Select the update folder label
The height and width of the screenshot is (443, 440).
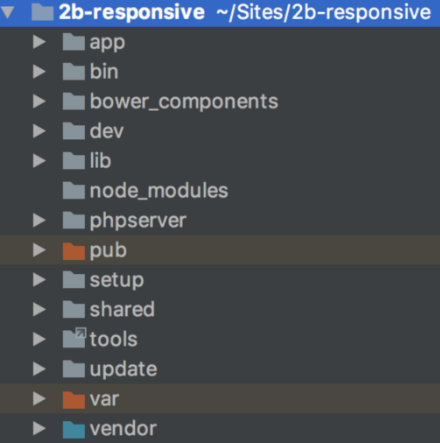coord(124,370)
